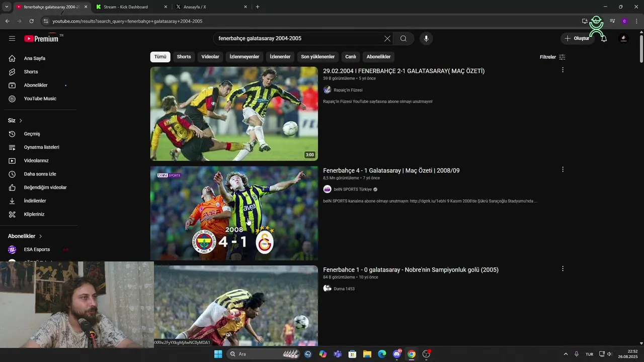Image resolution: width=644 pixels, height=362 pixels.
Task: Select the Shorts filter chip
Action: click(x=184, y=57)
